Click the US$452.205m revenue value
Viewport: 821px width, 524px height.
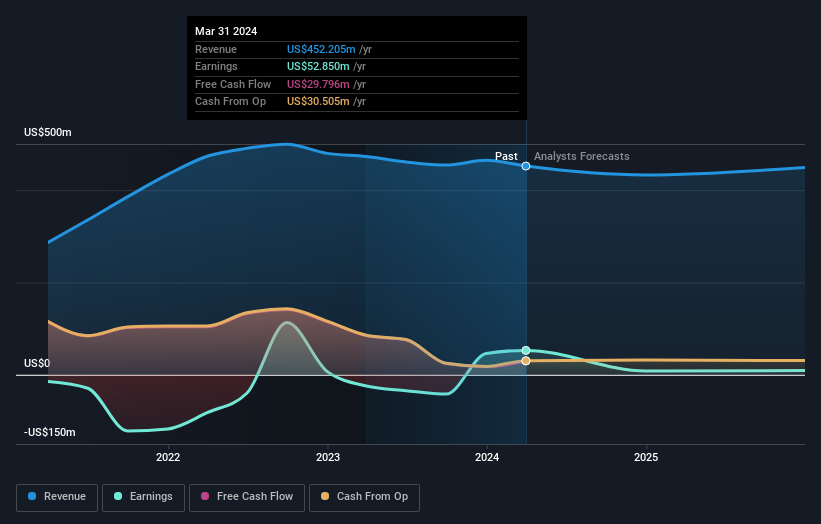click(x=321, y=49)
